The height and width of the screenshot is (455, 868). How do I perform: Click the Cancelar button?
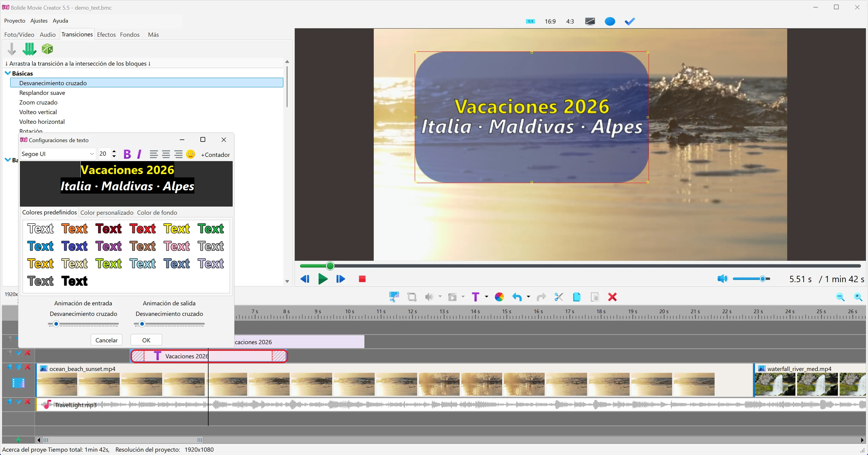(106, 340)
